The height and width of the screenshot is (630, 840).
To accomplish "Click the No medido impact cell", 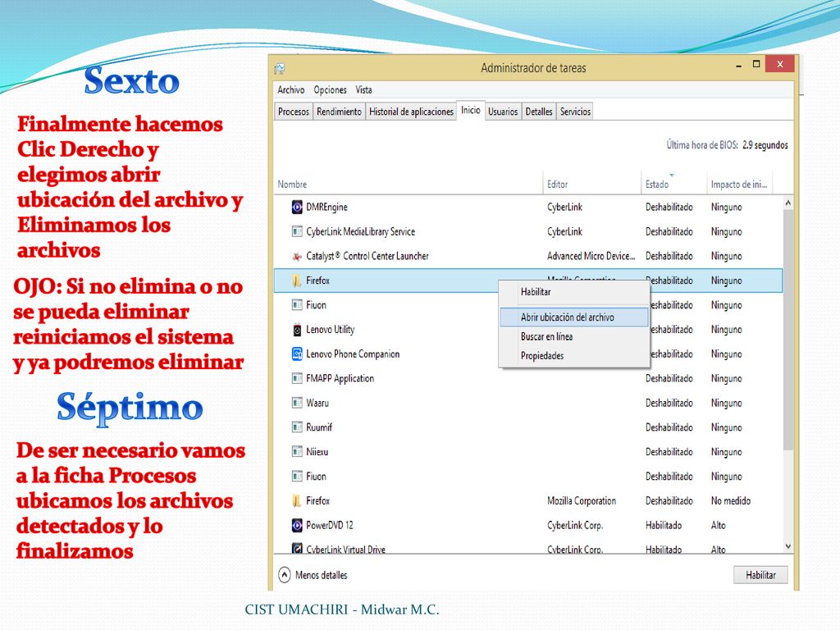I will tap(731, 501).
